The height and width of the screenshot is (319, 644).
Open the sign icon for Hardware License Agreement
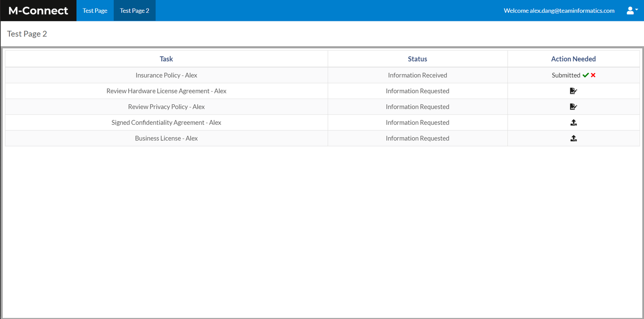[573, 91]
